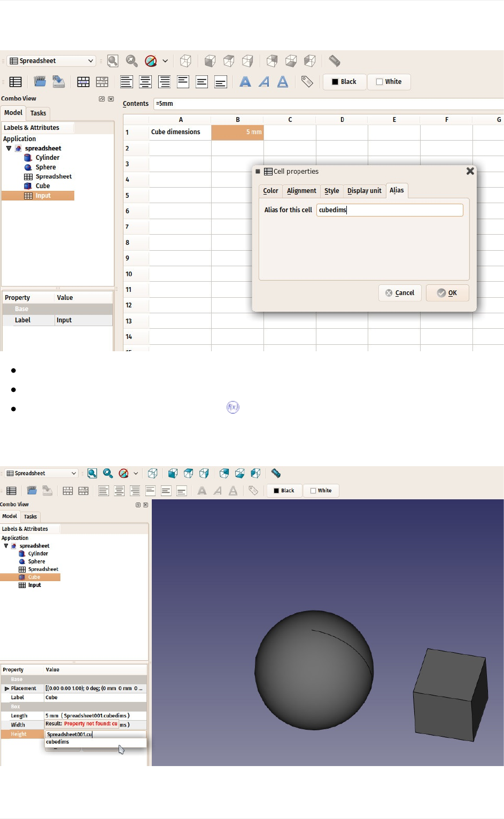The width and height of the screenshot is (504, 819).
Task: Align right icon in top screenshot toolbar
Action: pyautogui.click(x=165, y=82)
